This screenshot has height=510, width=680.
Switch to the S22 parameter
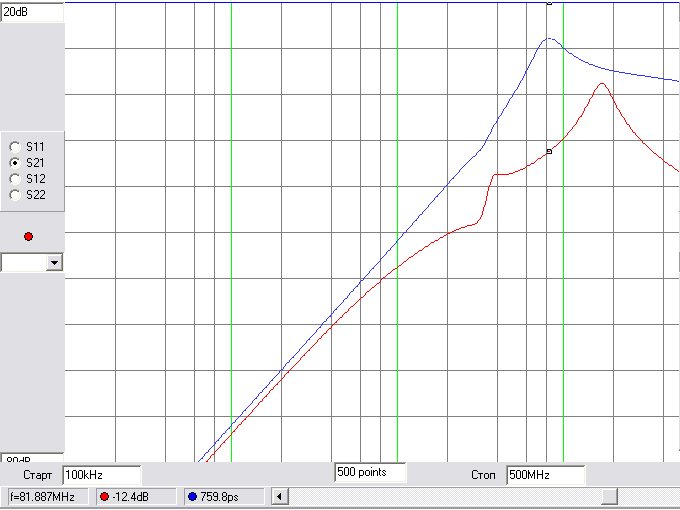pyautogui.click(x=15, y=194)
